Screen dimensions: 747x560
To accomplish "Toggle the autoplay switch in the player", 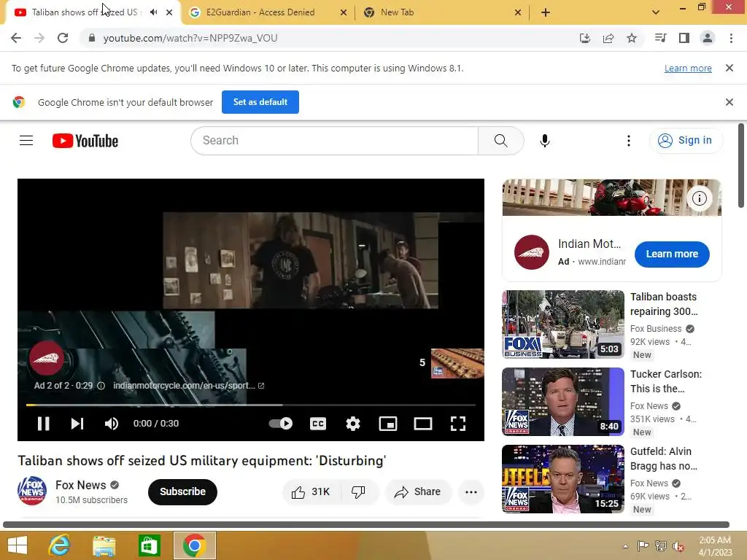I will coord(281,424).
